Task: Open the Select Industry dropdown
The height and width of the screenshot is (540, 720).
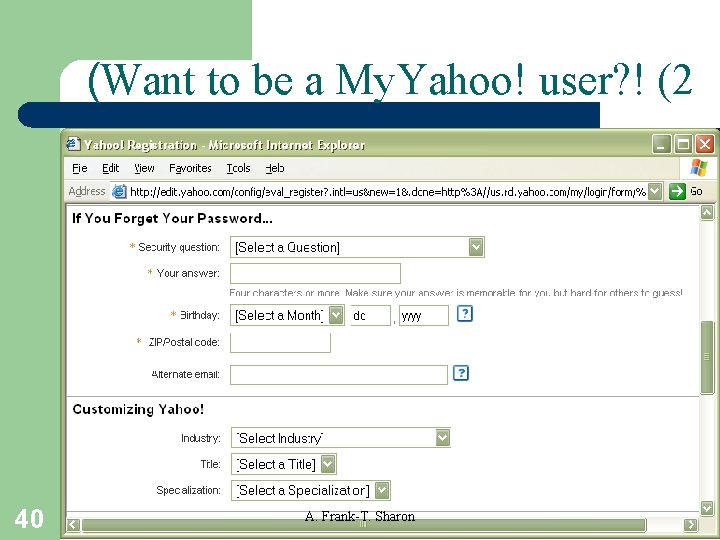Action: pos(341,438)
